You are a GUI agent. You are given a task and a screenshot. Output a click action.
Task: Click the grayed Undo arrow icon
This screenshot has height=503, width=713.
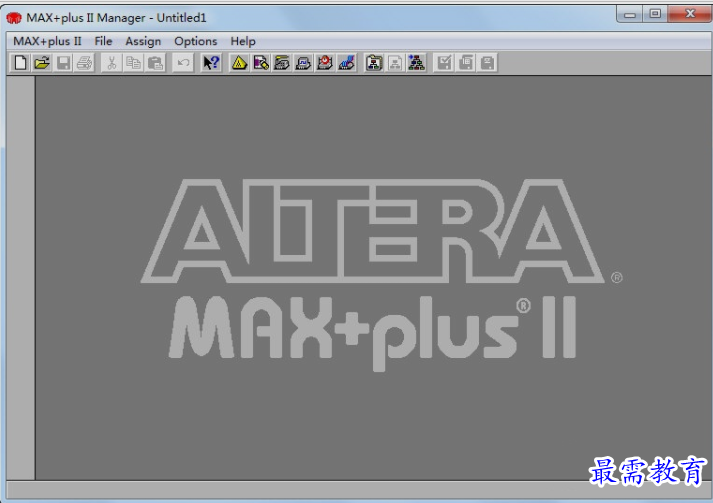(183, 63)
